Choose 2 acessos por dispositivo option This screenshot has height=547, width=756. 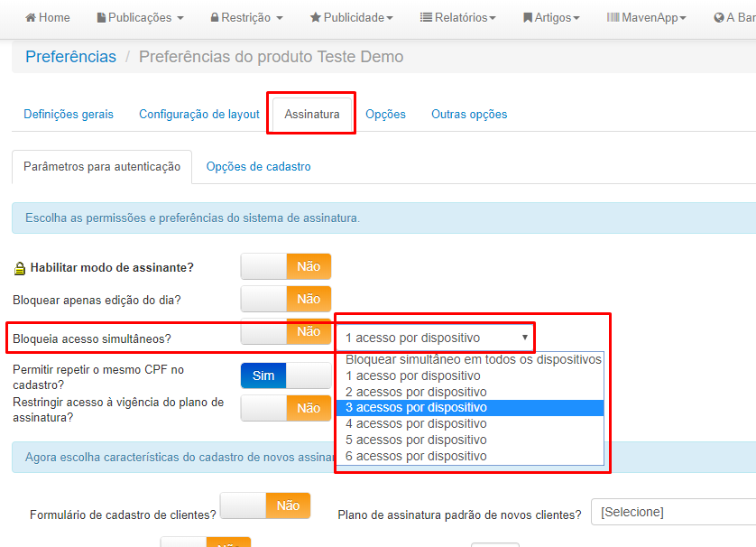[x=470, y=392]
